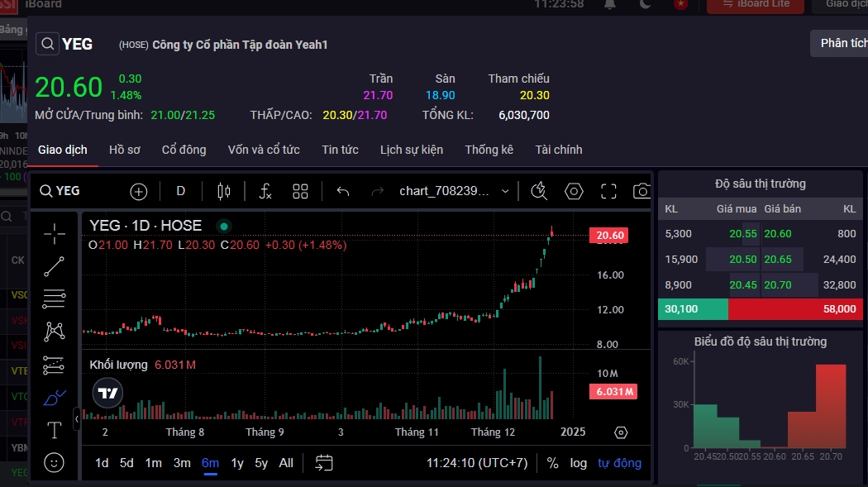Click the TradingView logo
Viewport: 868px width, 487px height.
click(x=107, y=393)
